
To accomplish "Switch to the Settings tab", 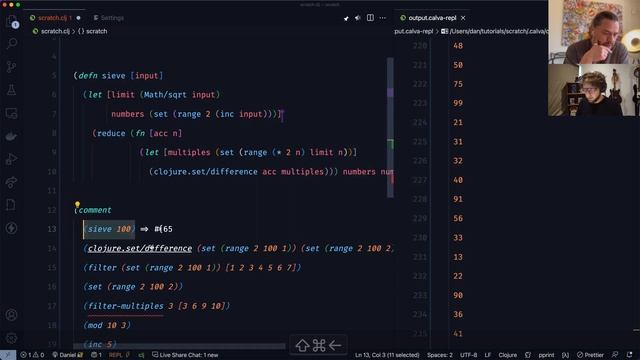I will [x=109, y=18].
